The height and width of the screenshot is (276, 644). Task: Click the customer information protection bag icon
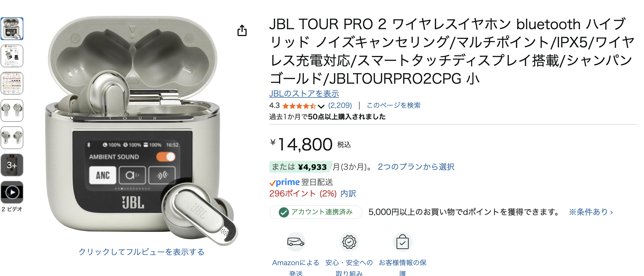[x=403, y=242]
